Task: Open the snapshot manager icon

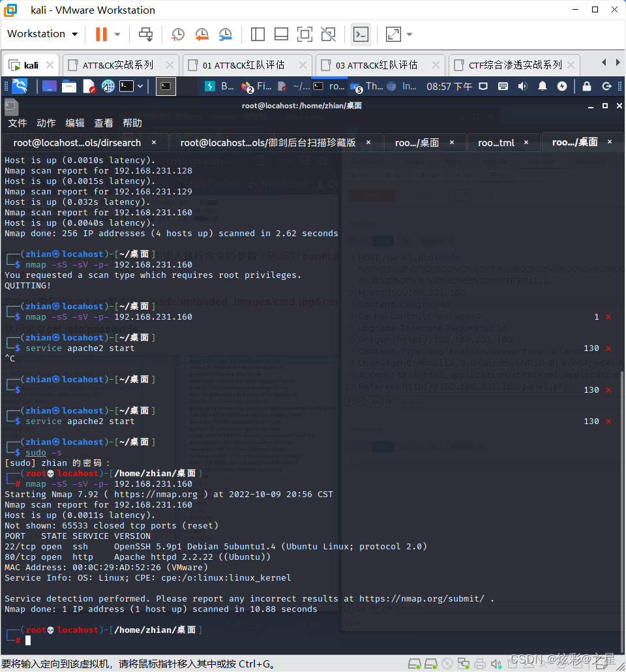Action: tap(225, 35)
